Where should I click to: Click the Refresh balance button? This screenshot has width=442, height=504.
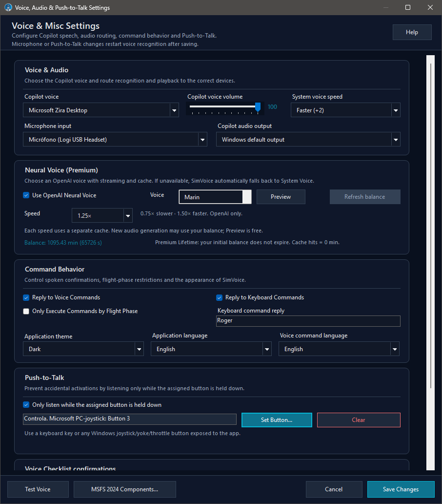365,197
